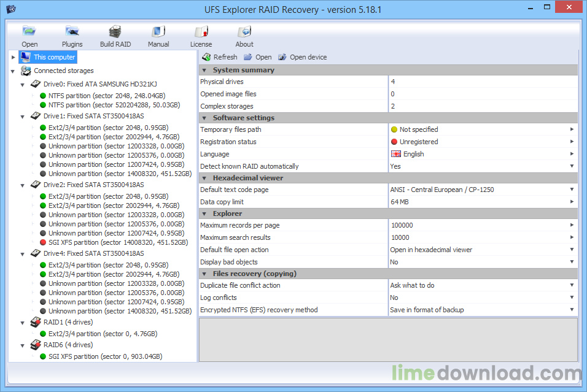
Task: Open the Plugins toolbar icon
Action: click(x=72, y=31)
